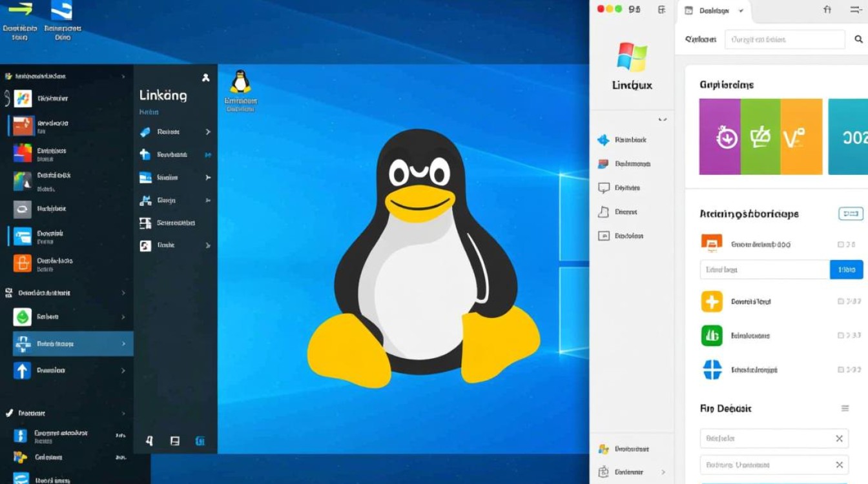Image resolution: width=868 pixels, height=484 pixels.
Task: Click the user profile icon above the Linkäng heading
Action: click(x=205, y=77)
